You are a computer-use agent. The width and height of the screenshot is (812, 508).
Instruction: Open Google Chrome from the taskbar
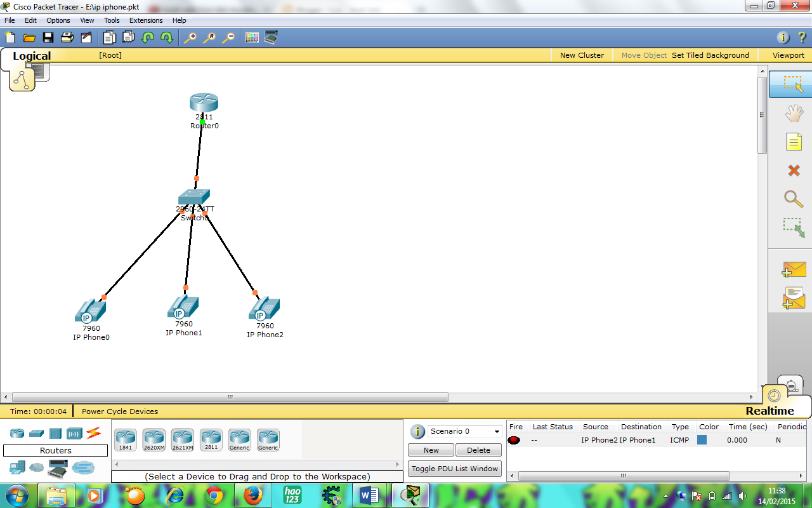214,495
